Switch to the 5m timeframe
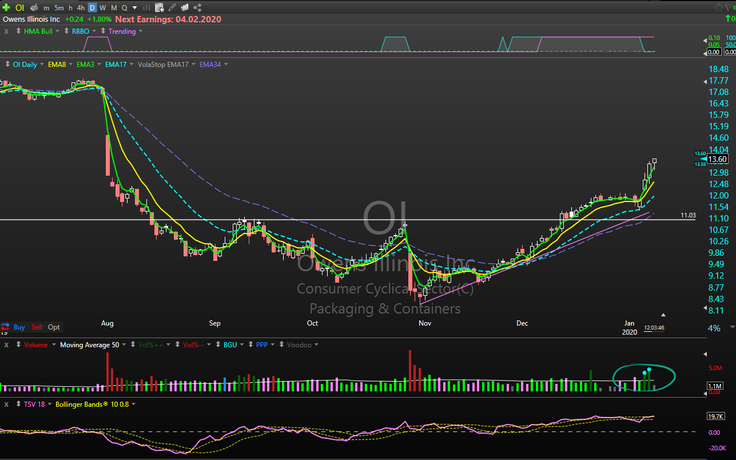Viewport: 736px width, 460px height. click(59, 8)
